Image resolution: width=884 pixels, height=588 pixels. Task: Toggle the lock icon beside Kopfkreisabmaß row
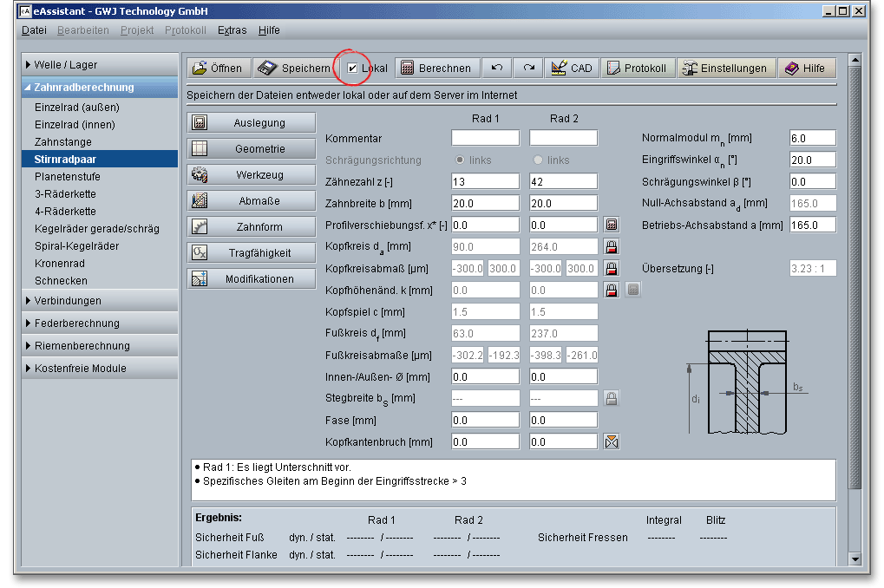pos(612,268)
